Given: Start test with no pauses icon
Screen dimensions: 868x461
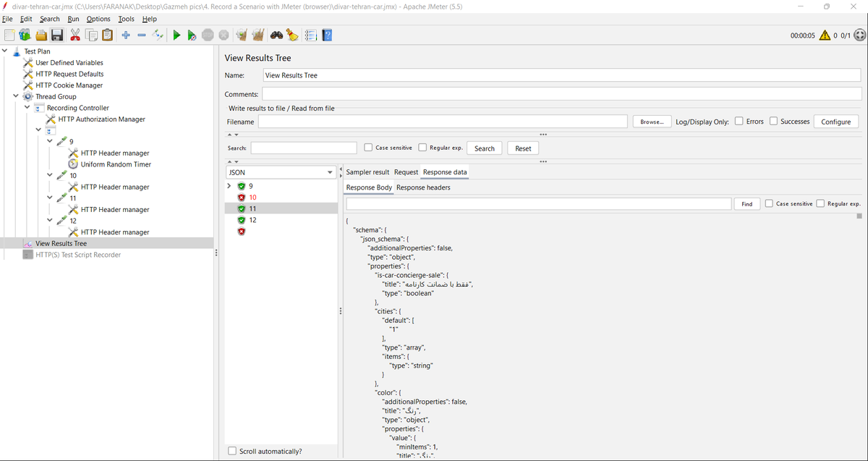Looking at the screenshot, I should tap(192, 35).
